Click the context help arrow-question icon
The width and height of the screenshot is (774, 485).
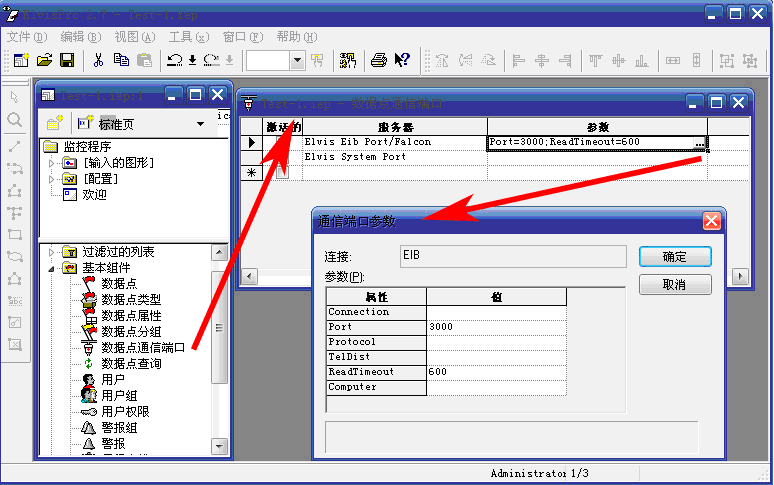coord(402,60)
